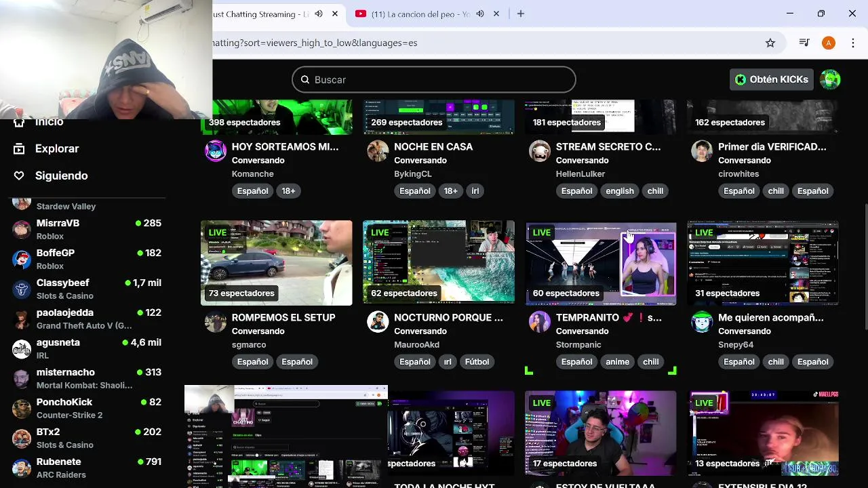Open paolaojedda channel in sidebar
This screenshot has height=488, width=868.
click(87, 319)
